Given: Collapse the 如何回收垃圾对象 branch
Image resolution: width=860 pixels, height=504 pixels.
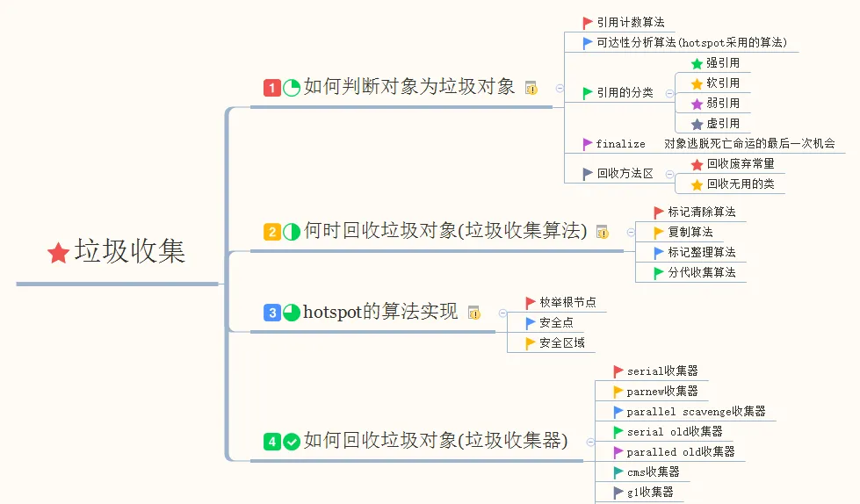Looking at the screenshot, I should [x=590, y=442].
